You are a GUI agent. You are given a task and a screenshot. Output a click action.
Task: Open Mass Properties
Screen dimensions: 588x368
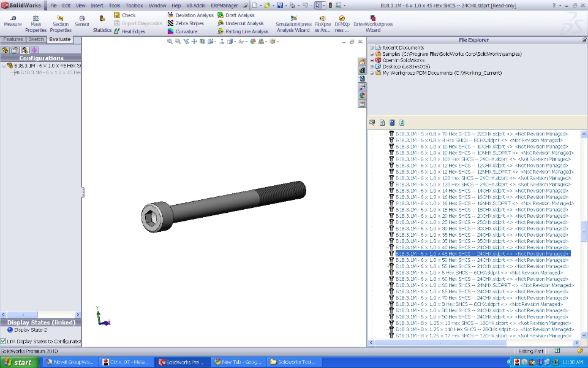[x=36, y=24]
